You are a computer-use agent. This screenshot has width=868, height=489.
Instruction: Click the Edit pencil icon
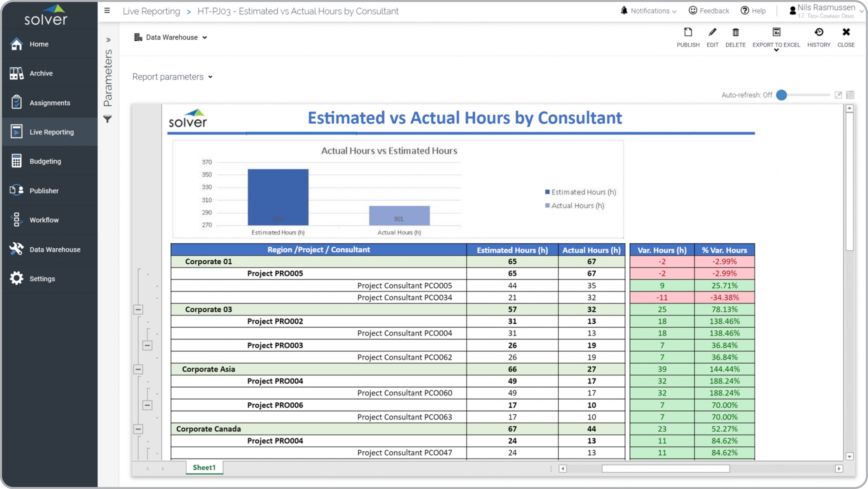pos(712,33)
